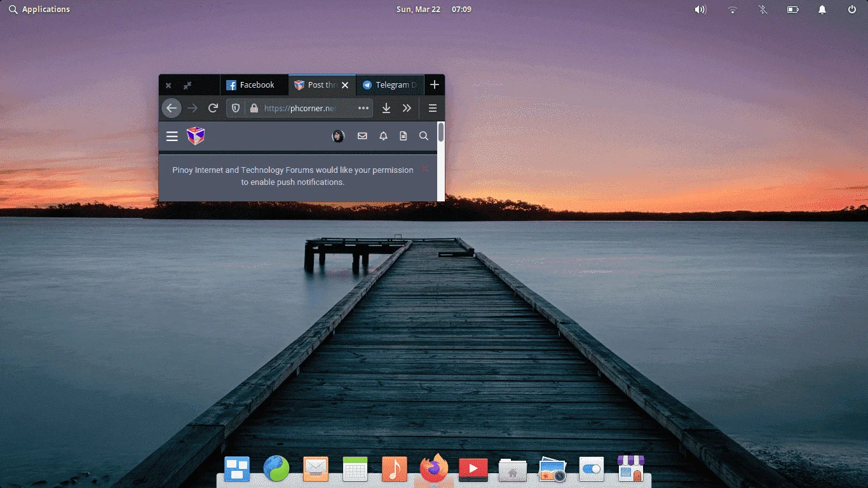This screenshot has width=868, height=488.
Task: Open the Photos app in the dock
Action: point(552,470)
